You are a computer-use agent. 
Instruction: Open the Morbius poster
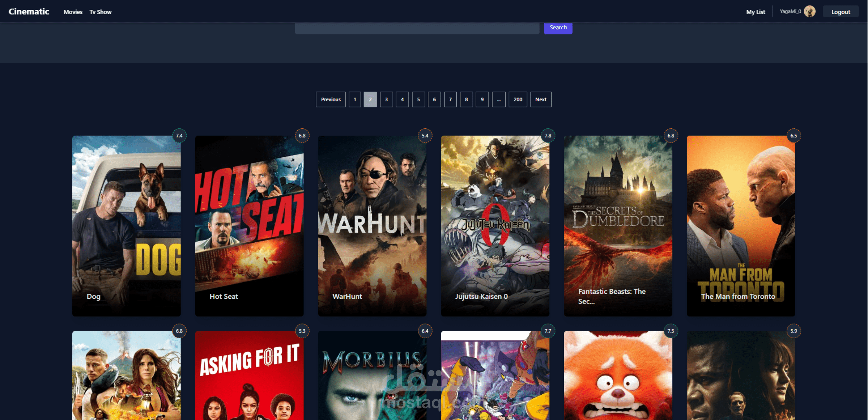coord(372,376)
